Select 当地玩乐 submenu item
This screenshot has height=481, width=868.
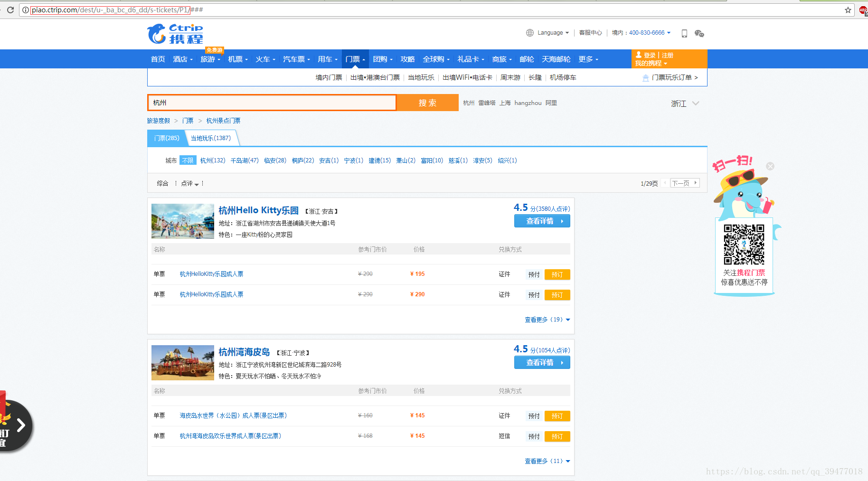point(421,77)
